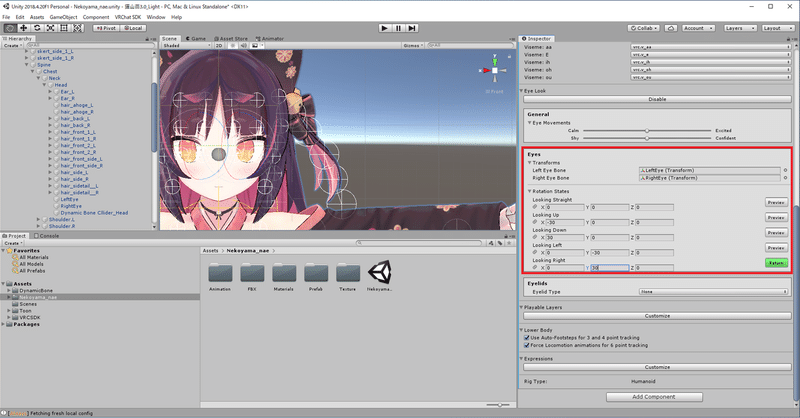Image resolution: width=800 pixels, height=418 pixels.
Task: Select the Hand tool in toolbar
Action: [10, 28]
